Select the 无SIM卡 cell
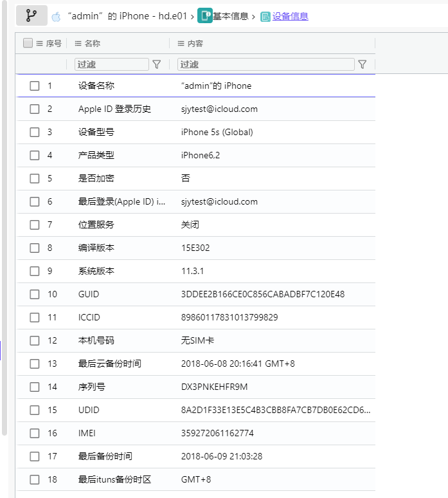 (x=197, y=341)
